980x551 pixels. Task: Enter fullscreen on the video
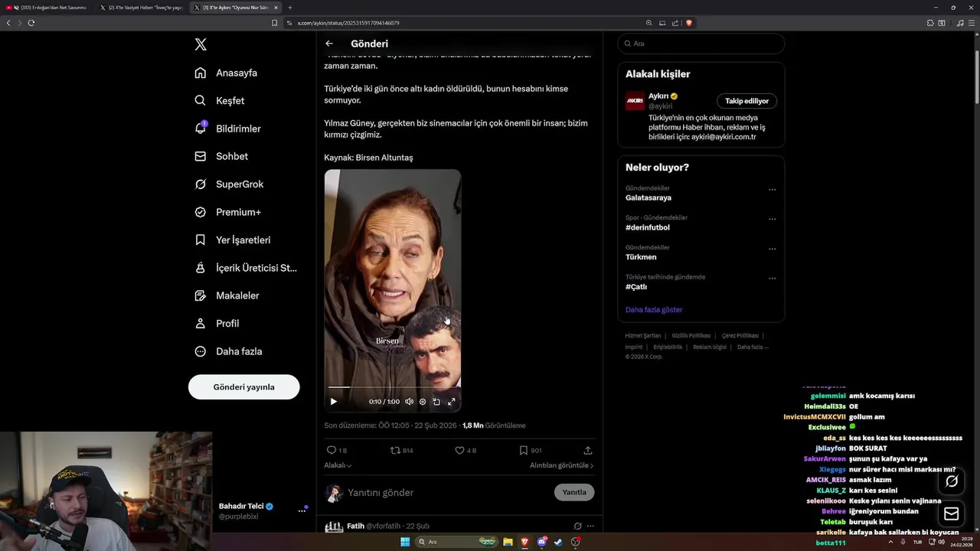coord(451,401)
